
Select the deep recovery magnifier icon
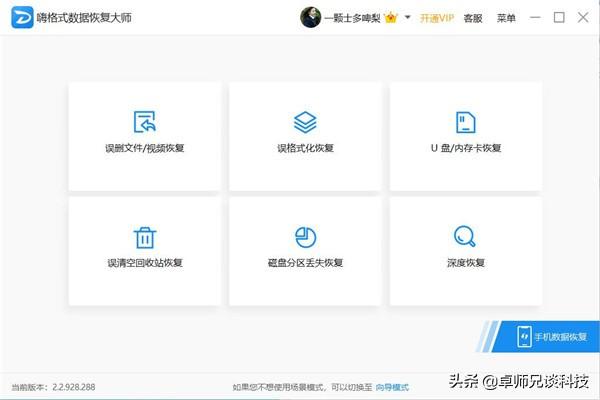tap(465, 237)
